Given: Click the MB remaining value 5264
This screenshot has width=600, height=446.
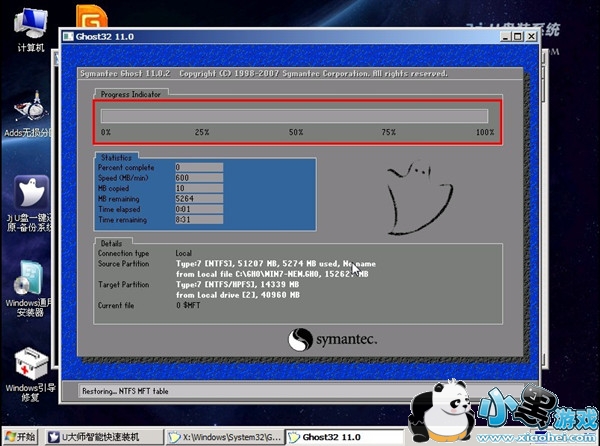Looking at the screenshot, I should [x=199, y=199].
